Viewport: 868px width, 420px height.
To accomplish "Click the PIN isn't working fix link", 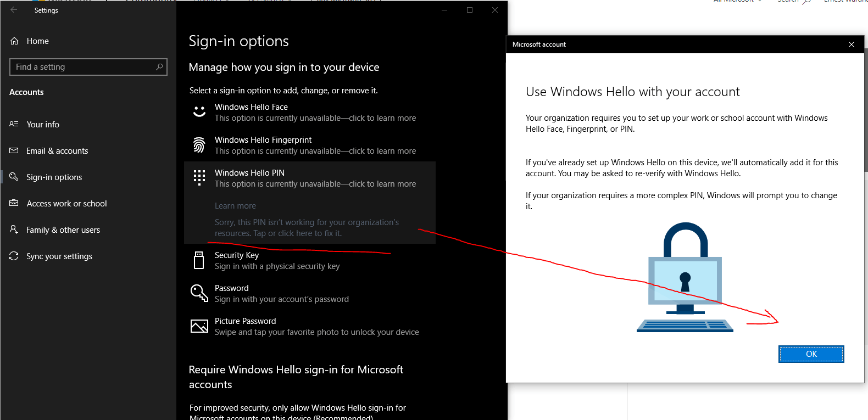I will [x=307, y=228].
